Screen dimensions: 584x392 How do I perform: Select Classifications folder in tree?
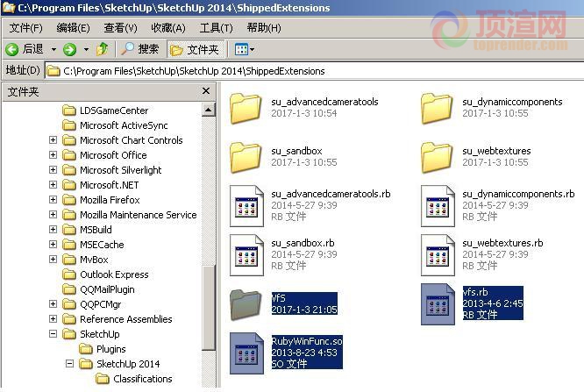[x=143, y=379]
